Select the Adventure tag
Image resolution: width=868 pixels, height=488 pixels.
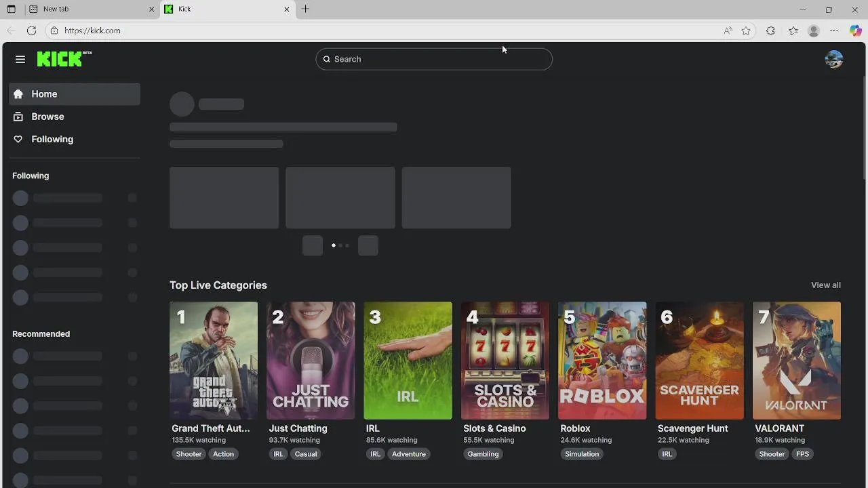409,454
